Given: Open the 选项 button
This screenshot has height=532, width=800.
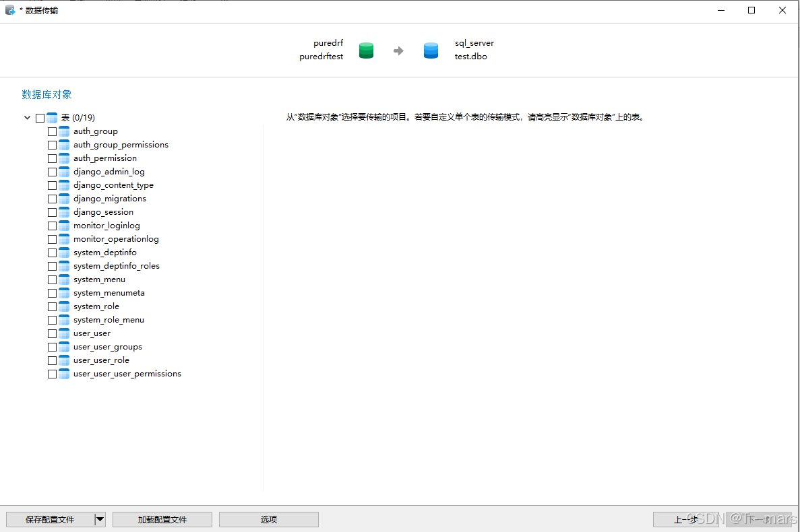Looking at the screenshot, I should coord(269,519).
